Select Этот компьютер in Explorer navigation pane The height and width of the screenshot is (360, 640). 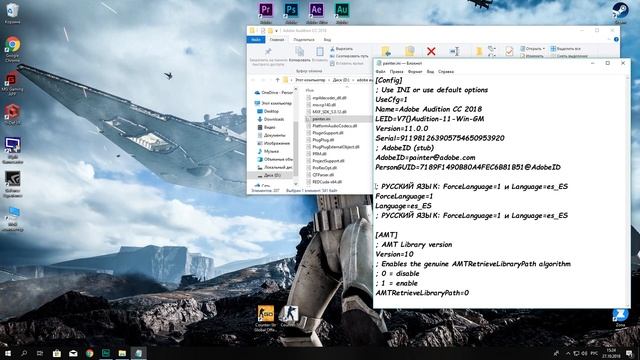(273, 103)
